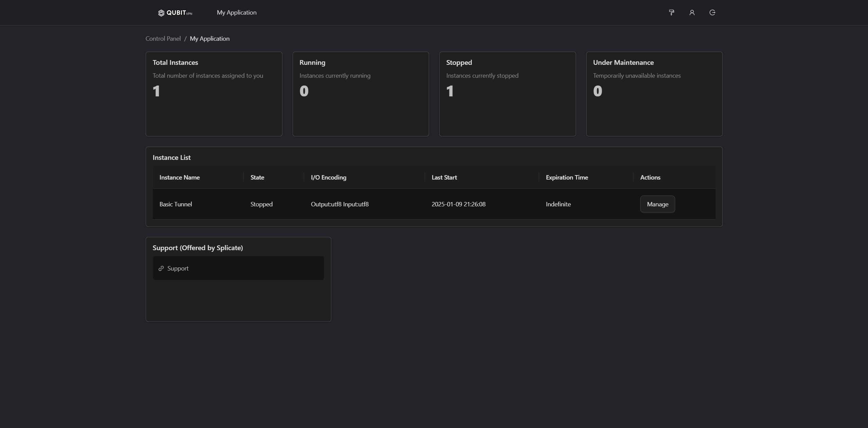Click the State column header

257,178
